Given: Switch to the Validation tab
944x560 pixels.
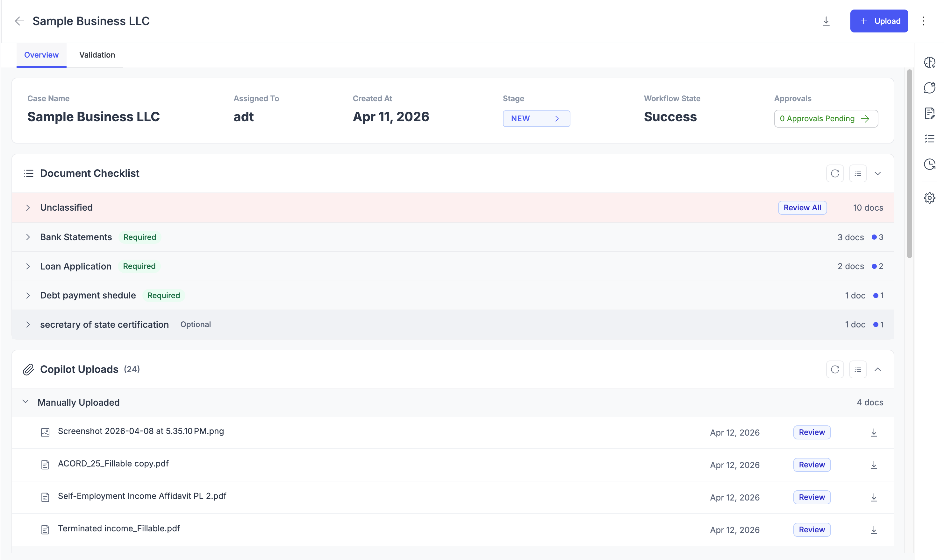Looking at the screenshot, I should pyautogui.click(x=97, y=55).
